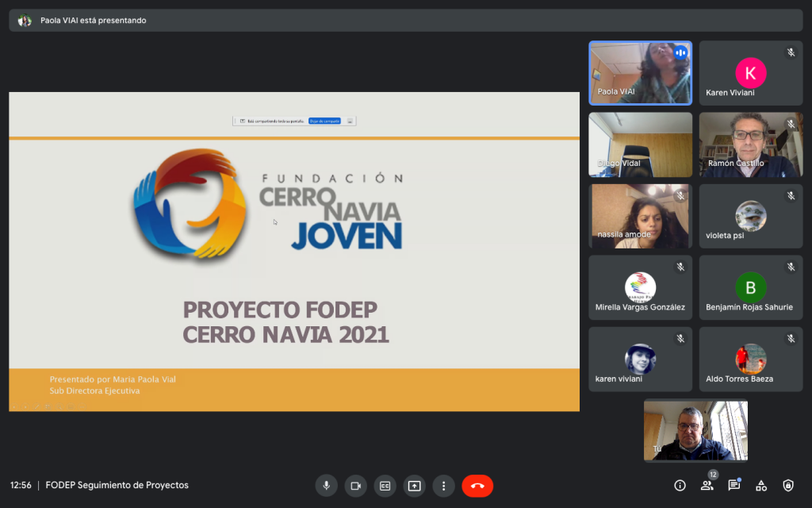This screenshot has width=812, height=508.
Task: Click the audio indicator on Paola VIAI tile
Action: [x=680, y=53]
